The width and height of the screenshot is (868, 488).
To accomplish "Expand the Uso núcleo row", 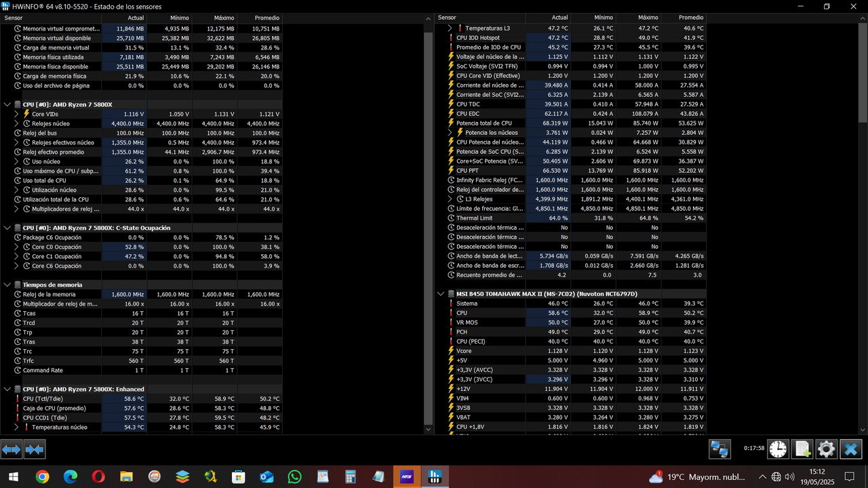I will pyautogui.click(x=17, y=161).
